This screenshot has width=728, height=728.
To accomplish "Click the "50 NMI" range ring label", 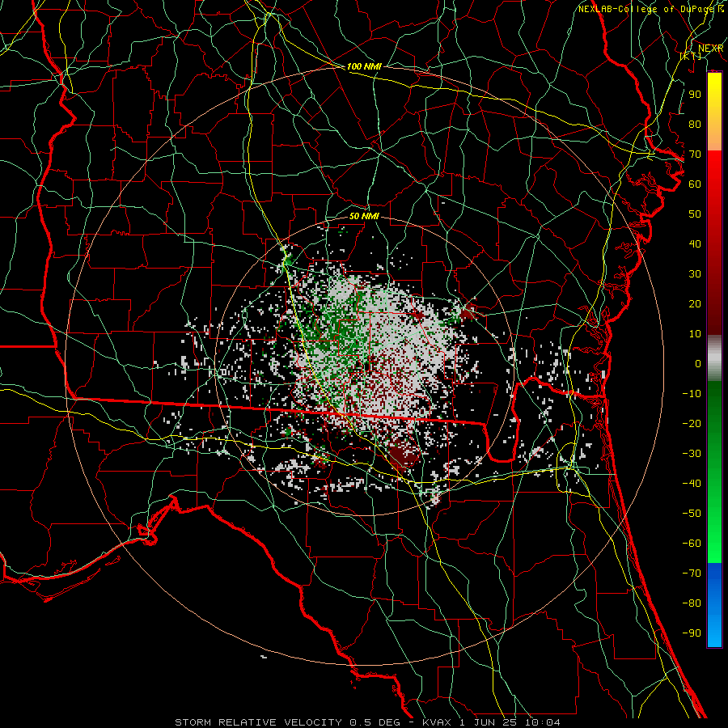I will pyautogui.click(x=364, y=216).
